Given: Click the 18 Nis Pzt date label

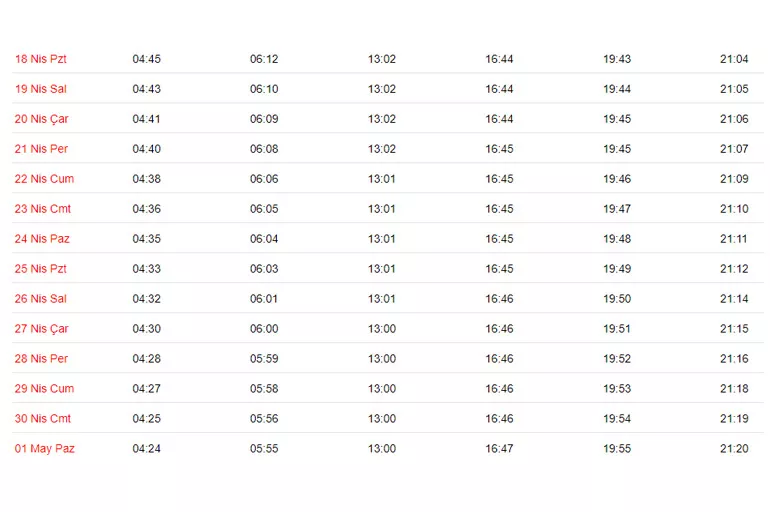Looking at the screenshot, I should (41, 59).
